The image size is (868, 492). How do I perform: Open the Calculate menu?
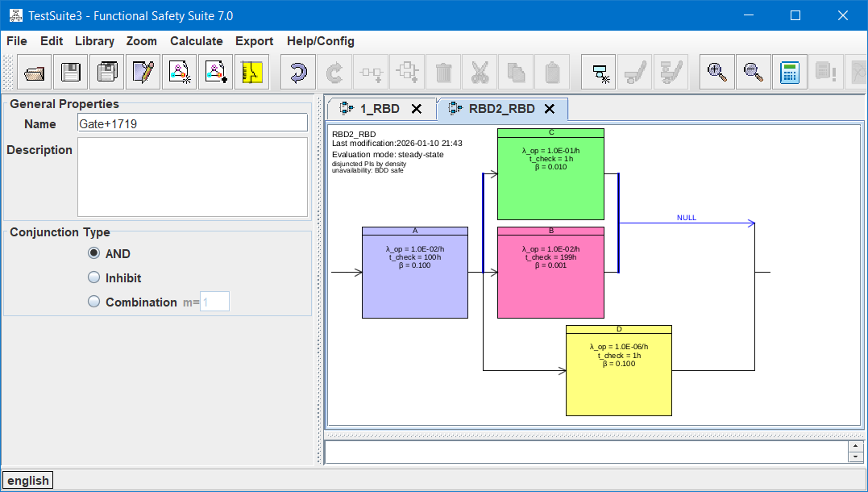(196, 41)
